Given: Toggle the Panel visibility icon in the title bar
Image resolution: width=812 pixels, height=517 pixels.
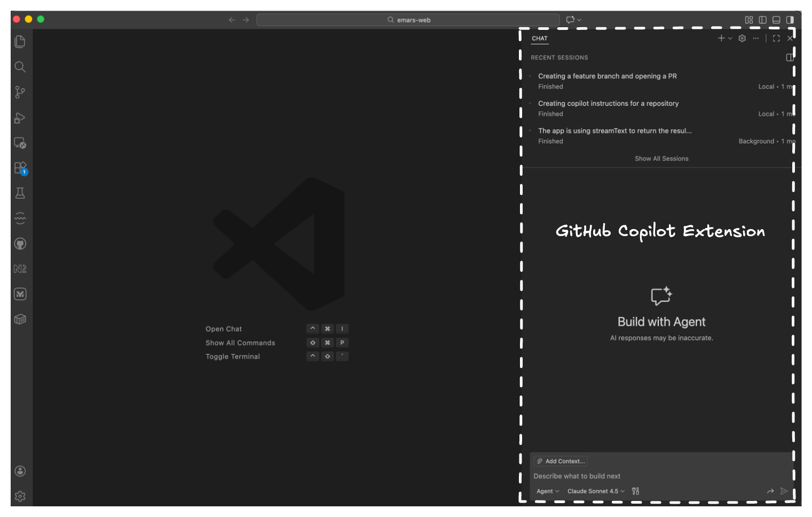Looking at the screenshot, I should tap(776, 19).
